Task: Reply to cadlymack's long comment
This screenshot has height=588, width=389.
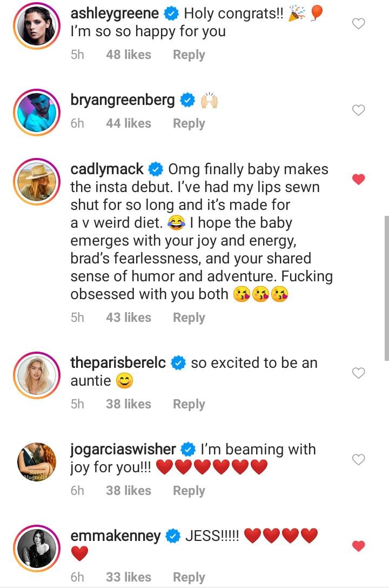Action: click(x=189, y=318)
